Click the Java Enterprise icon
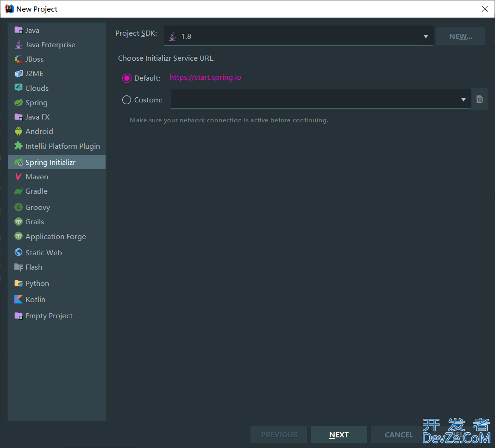 click(x=19, y=44)
